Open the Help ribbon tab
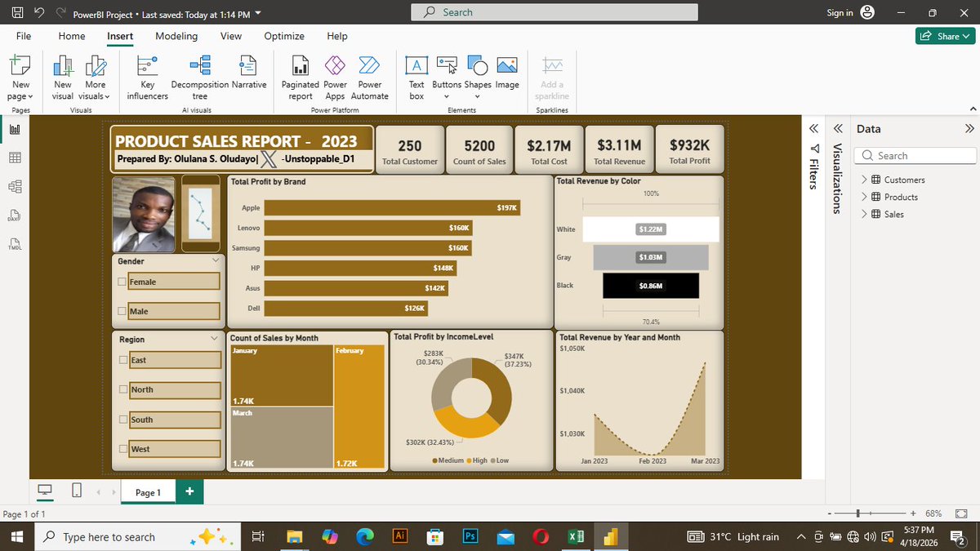Viewport: 980px width, 551px height. click(337, 36)
